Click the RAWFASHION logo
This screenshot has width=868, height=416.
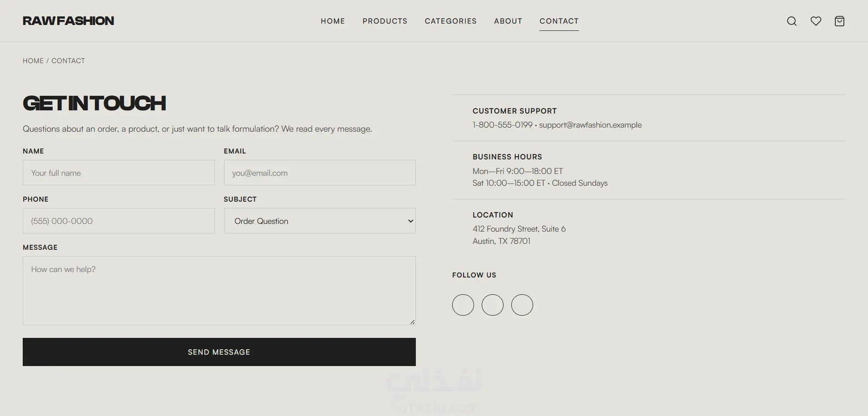[68, 21]
